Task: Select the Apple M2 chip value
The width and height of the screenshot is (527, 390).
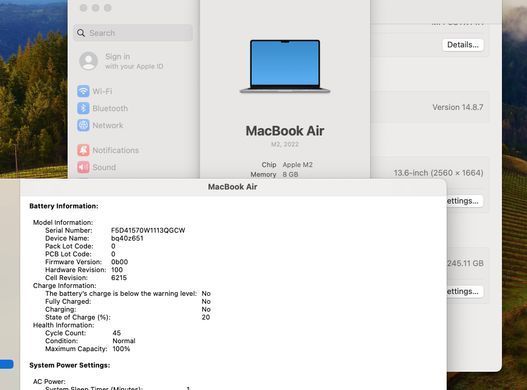Action: (x=298, y=165)
